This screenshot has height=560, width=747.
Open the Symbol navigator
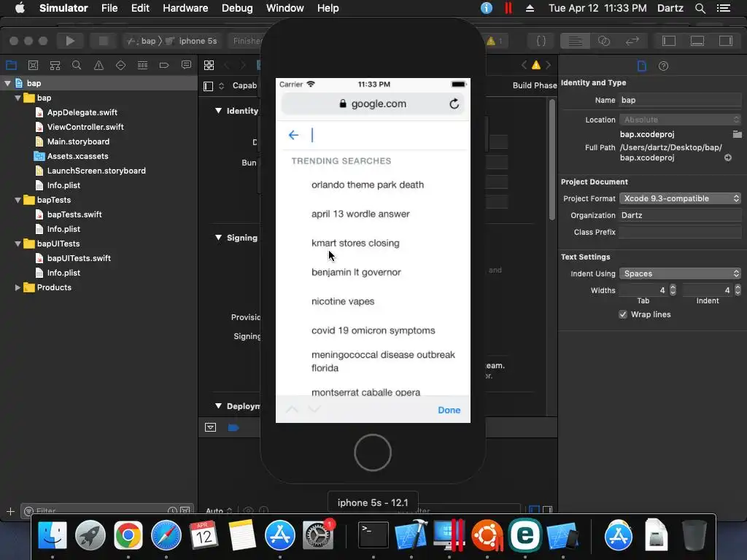pos(55,65)
